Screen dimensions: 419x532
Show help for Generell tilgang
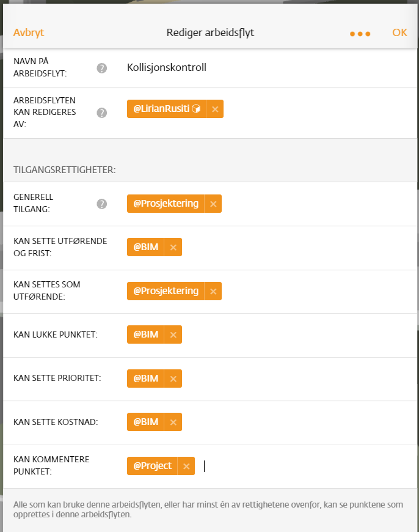click(102, 204)
